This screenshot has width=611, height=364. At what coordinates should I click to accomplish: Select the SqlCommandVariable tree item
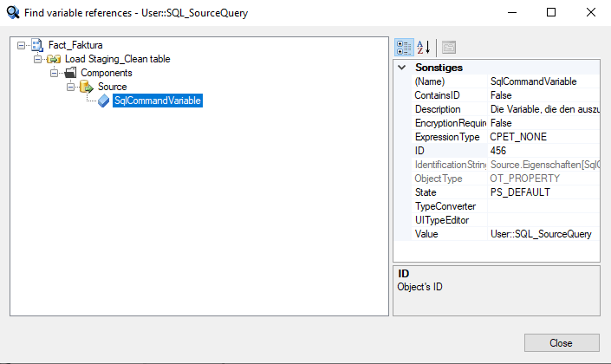click(158, 101)
